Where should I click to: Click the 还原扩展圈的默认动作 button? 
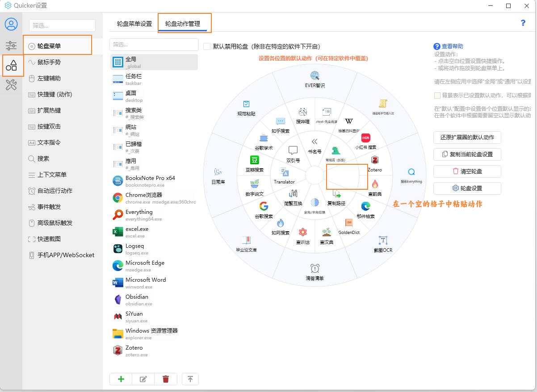pyautogui.click(x=467, y=137)
